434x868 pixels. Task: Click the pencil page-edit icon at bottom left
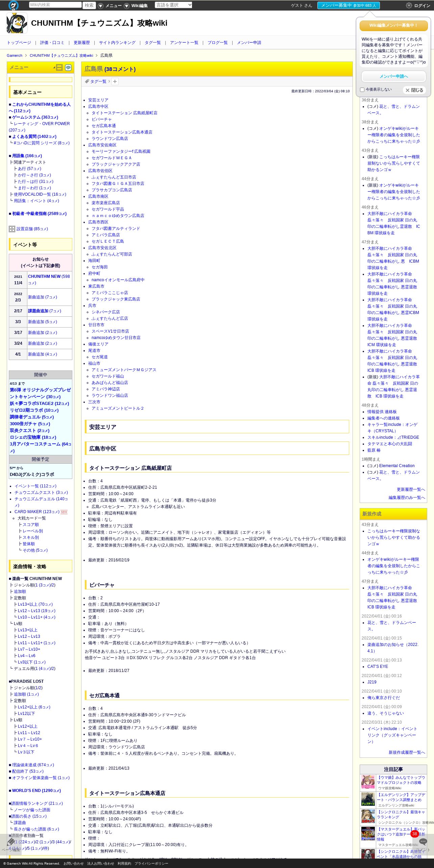10,841
